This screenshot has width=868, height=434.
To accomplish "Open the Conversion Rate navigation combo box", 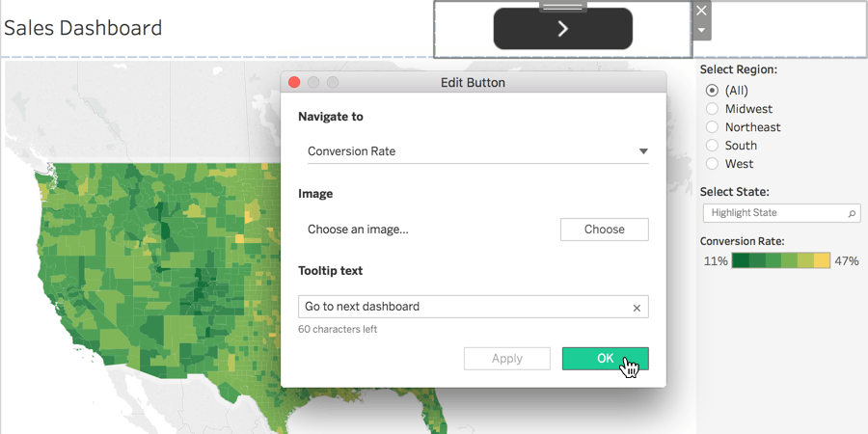I will point(477,151).
